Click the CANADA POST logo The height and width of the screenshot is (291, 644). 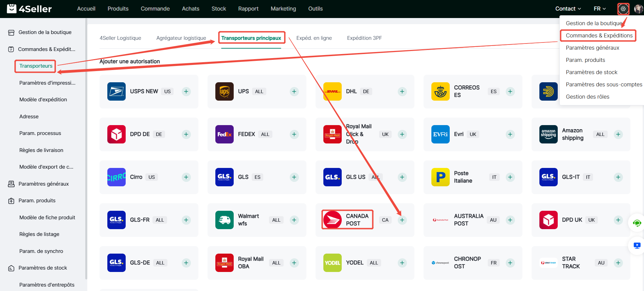[x=333, y=220]
